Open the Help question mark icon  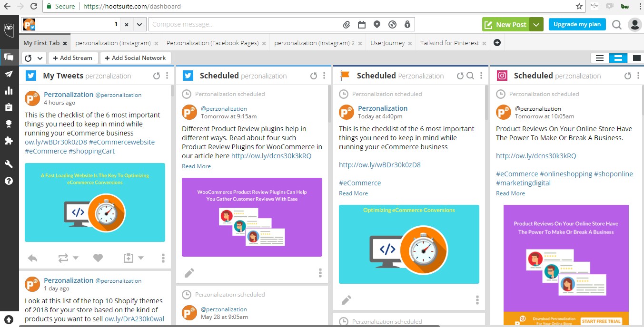click(9, 181)
